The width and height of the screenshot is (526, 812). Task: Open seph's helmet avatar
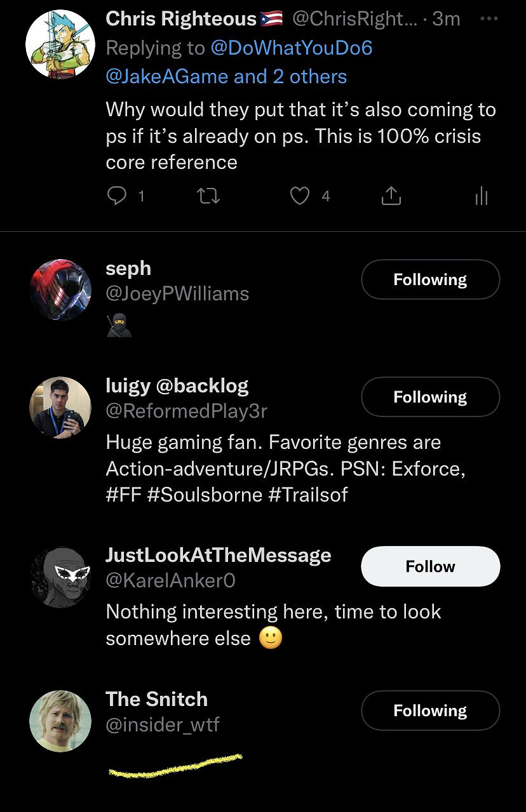pyautogui.click(x=60, y=290)
